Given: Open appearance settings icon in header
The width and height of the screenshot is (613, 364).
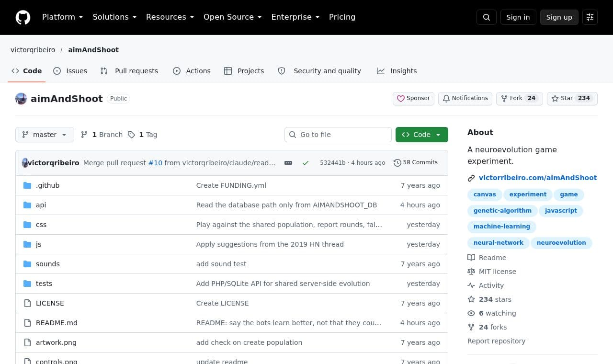Looking at the screenshot, I should (590, 17).
